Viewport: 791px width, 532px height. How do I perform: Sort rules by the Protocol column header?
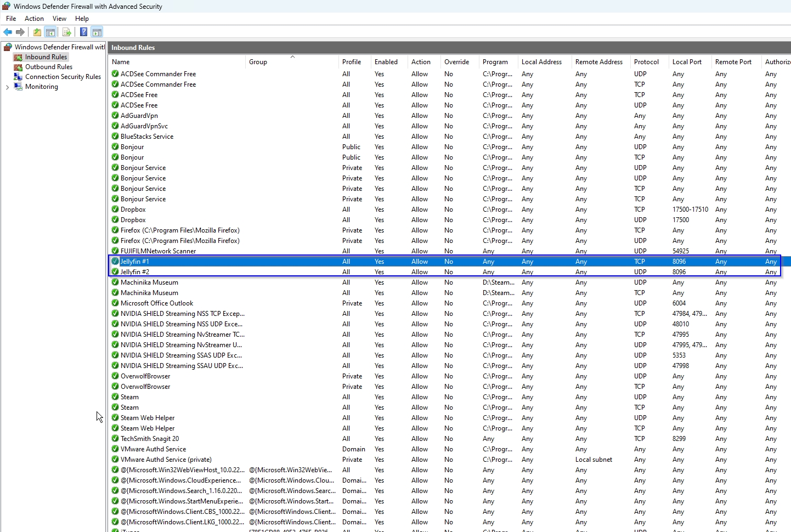click(646, 62)
